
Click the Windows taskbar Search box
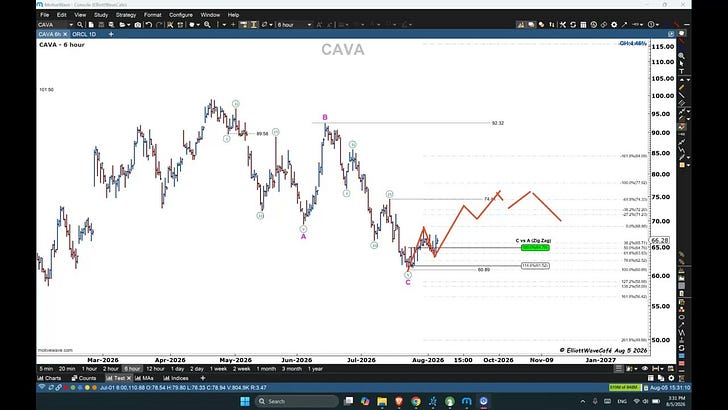(x=297, y=401)
